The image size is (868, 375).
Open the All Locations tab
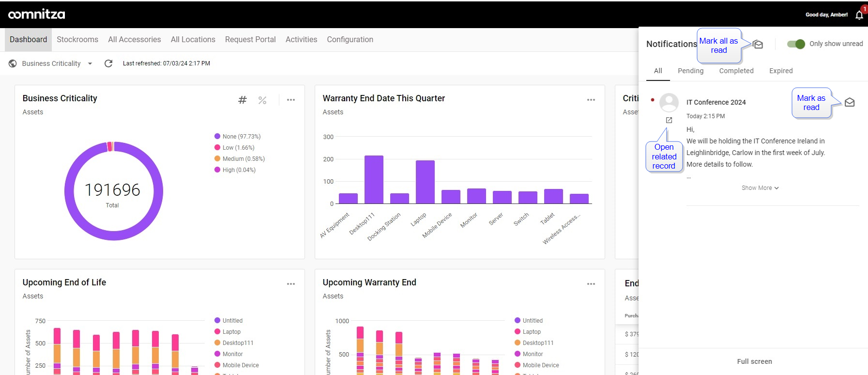[x=193, y=40]
